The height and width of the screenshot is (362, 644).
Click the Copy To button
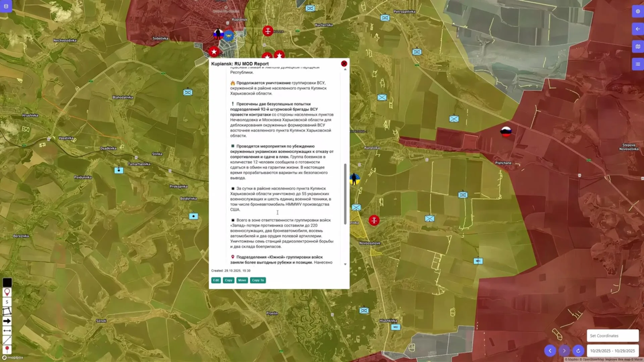[258, 280]
